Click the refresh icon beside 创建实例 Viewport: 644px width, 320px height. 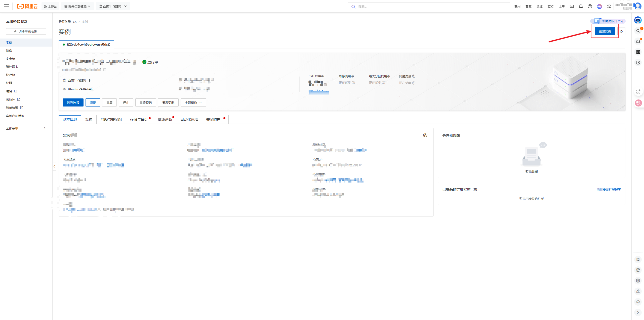click(x=621, y=31)
